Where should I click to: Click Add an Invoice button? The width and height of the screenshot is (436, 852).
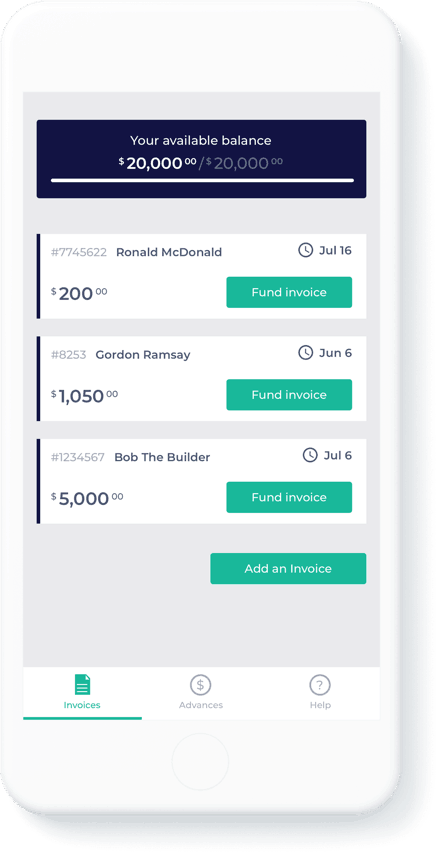click(x=288, y=568)
